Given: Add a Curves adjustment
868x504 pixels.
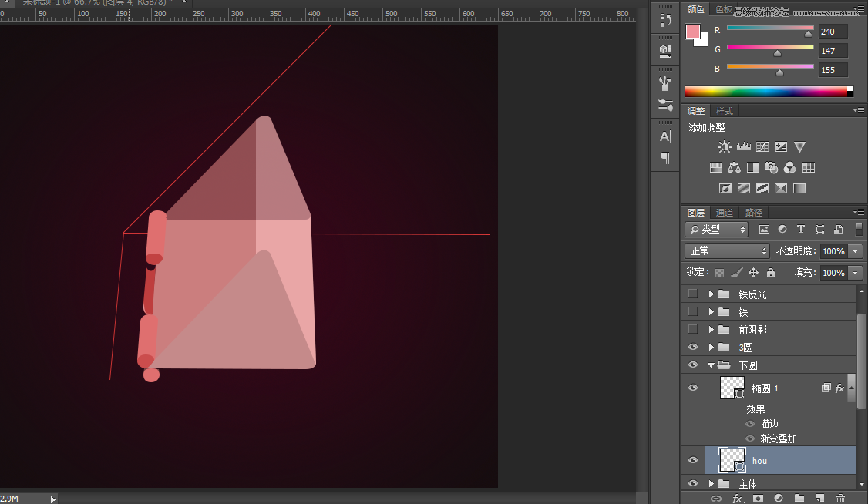Looking at the screenshot, I should coord(762,146).
